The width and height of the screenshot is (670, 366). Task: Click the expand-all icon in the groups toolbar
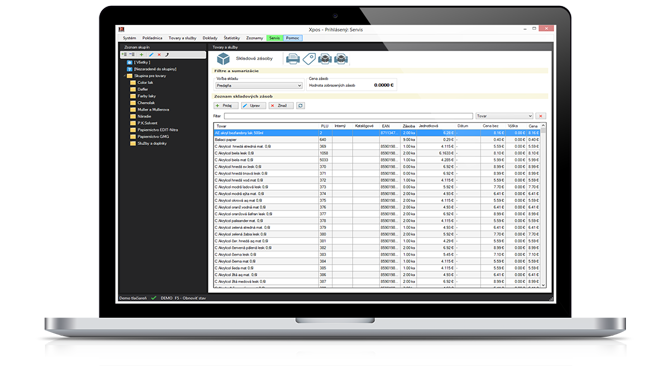point(124,55)
